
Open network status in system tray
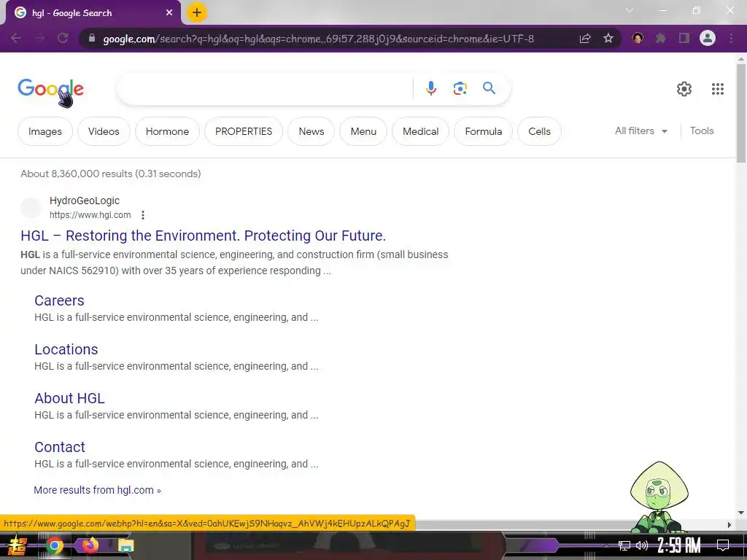click(x=624, y=545)
